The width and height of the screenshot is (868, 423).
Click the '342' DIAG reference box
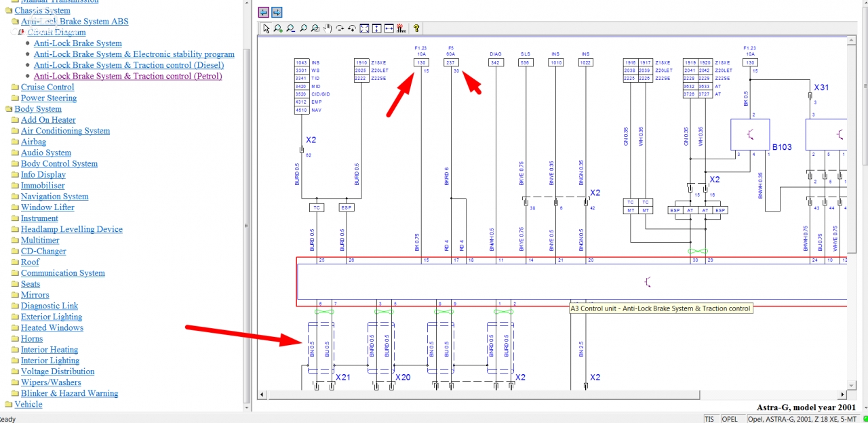coord(496,62)
